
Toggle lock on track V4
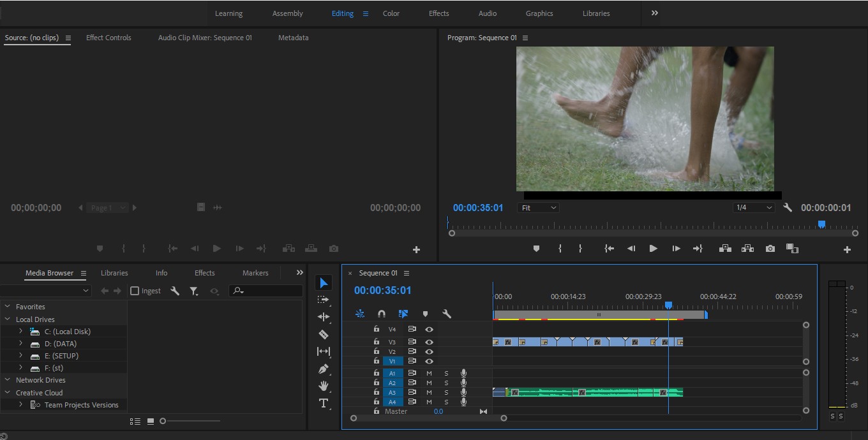click(x=377, y=329)
